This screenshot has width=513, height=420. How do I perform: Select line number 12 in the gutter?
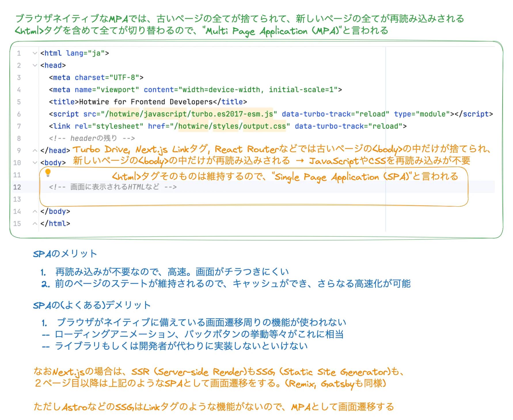17,187
